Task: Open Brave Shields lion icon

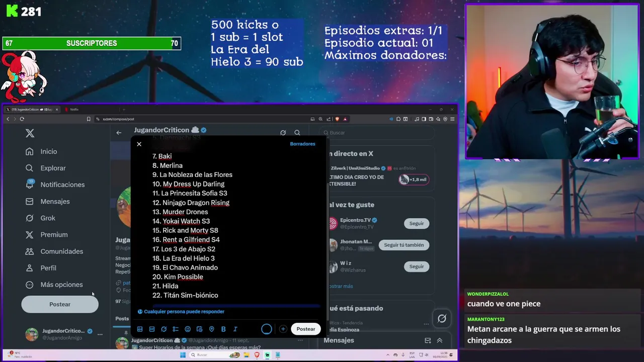Action: pyautogui.click(x=337, y=119)
